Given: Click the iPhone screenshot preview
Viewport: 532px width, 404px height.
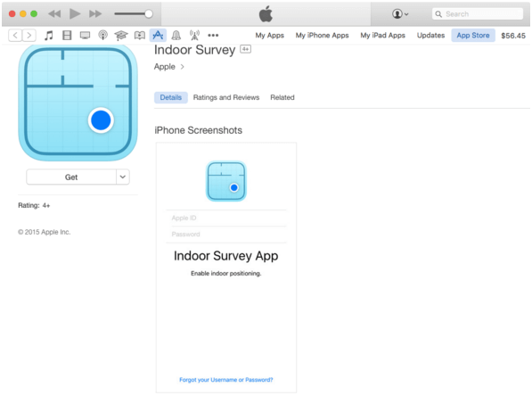Looking at the screenshot, I should coord(226,268).
